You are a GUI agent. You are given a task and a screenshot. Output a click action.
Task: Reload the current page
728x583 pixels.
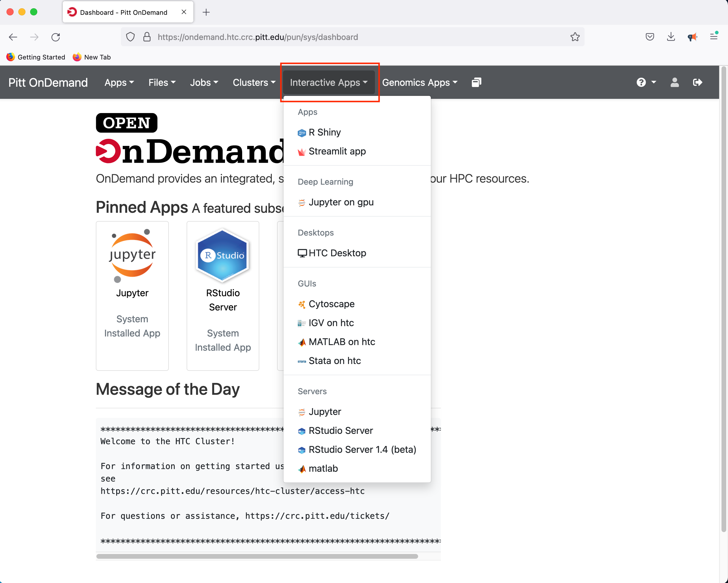[x=56, y=37]
